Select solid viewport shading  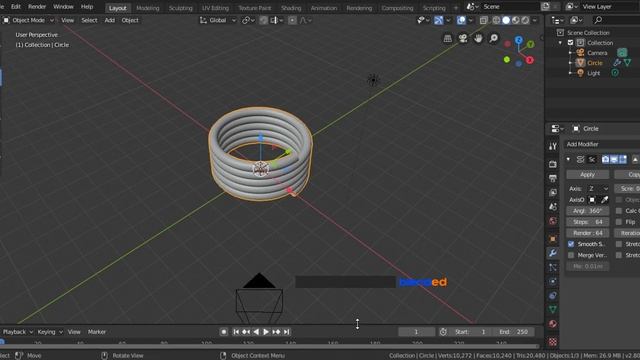(x=506, y=20)
